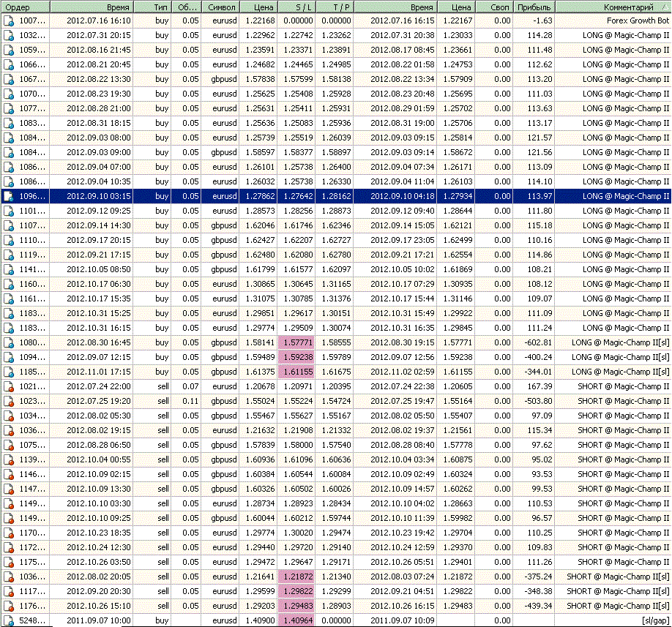
Task: Click the -602.81 profit value
Action: pos(538,342)
